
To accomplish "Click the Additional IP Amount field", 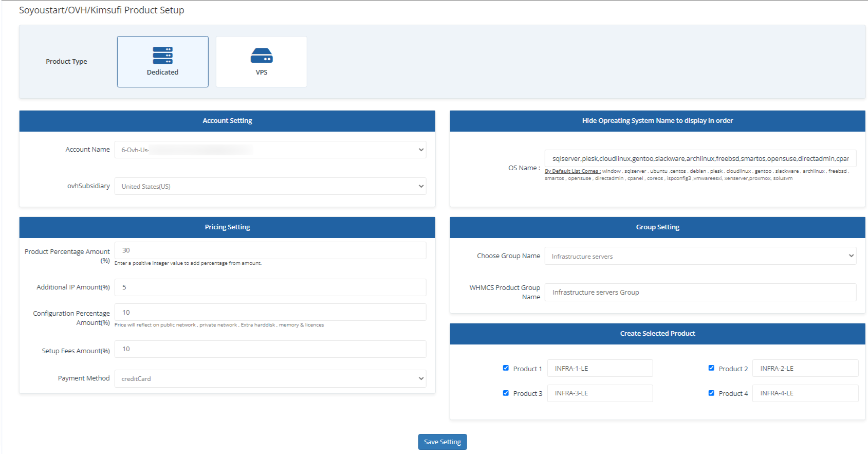I will [x=270, y=287].
